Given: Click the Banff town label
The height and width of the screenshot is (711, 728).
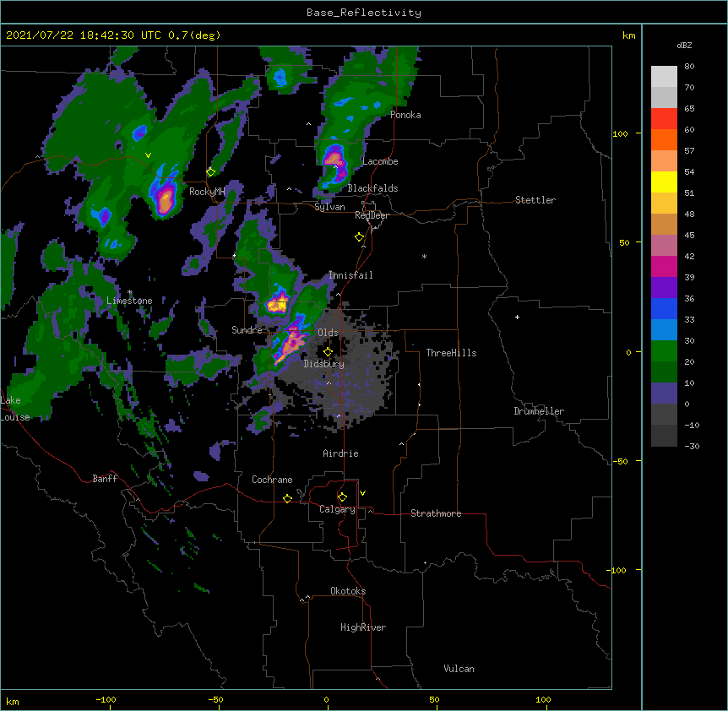Looking at the screenshot, I should pos(105,479).
